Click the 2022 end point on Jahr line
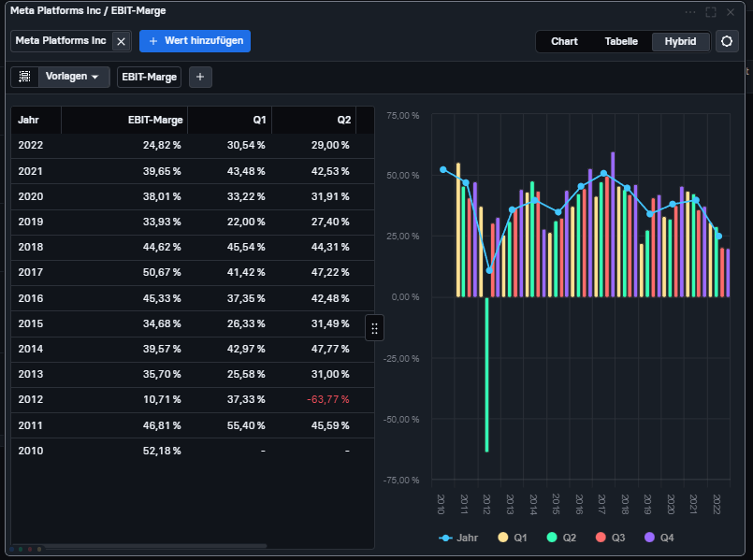The width and height of the screenshot is (753, 560). [x=719, y=237]
